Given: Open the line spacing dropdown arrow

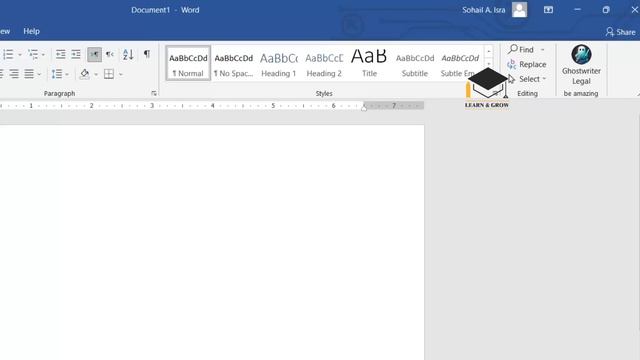Looking at the screenshot, I should click(67, 74).
